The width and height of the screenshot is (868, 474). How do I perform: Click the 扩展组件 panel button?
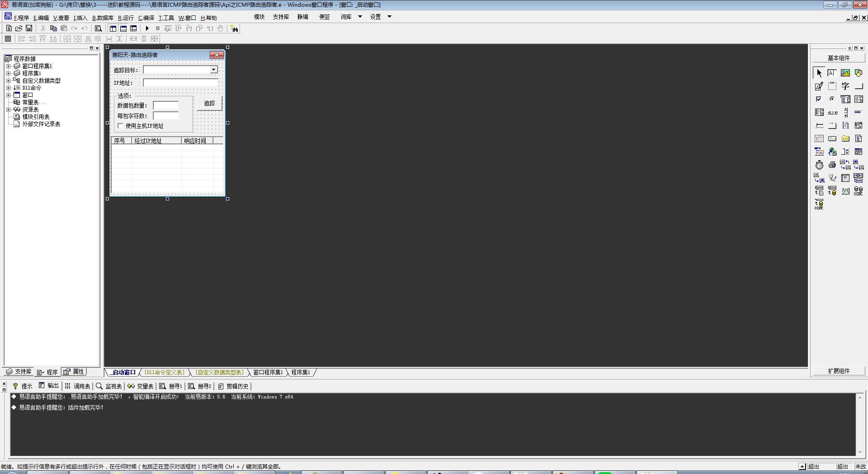pos(839,371)
